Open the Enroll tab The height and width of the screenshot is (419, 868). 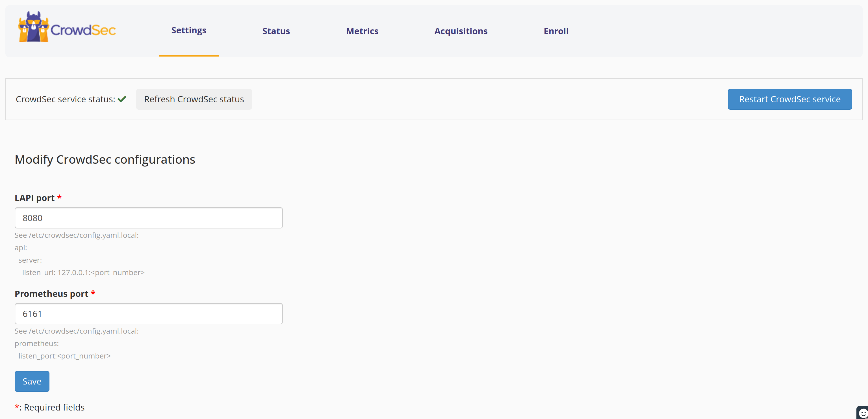(556, 31)
